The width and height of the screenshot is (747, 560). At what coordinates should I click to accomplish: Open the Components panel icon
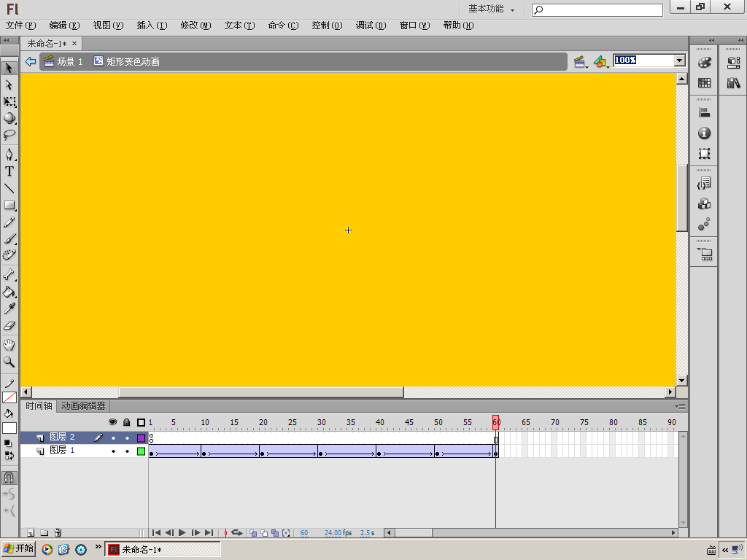(704, 204)
